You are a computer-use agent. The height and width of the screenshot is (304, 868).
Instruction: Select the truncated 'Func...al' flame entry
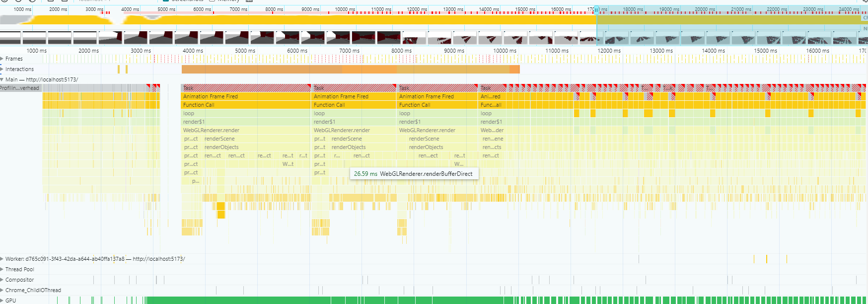click(x=493, y=105)
